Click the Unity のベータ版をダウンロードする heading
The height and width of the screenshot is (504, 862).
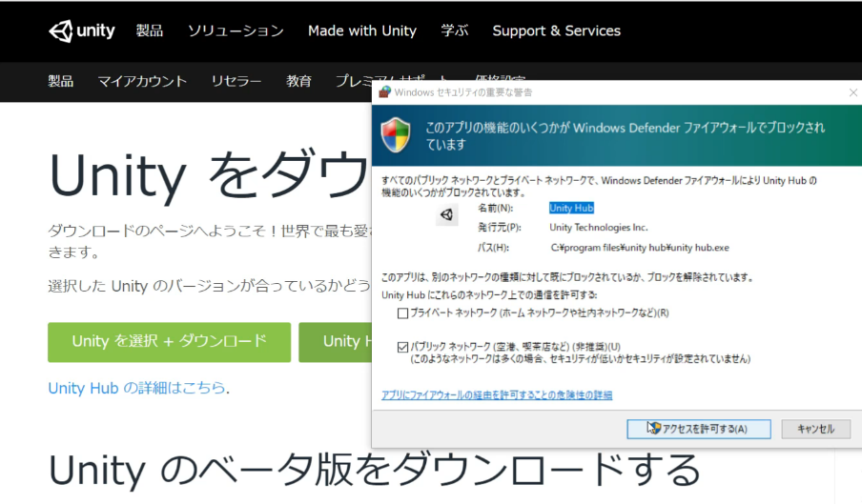pos(375,470)
